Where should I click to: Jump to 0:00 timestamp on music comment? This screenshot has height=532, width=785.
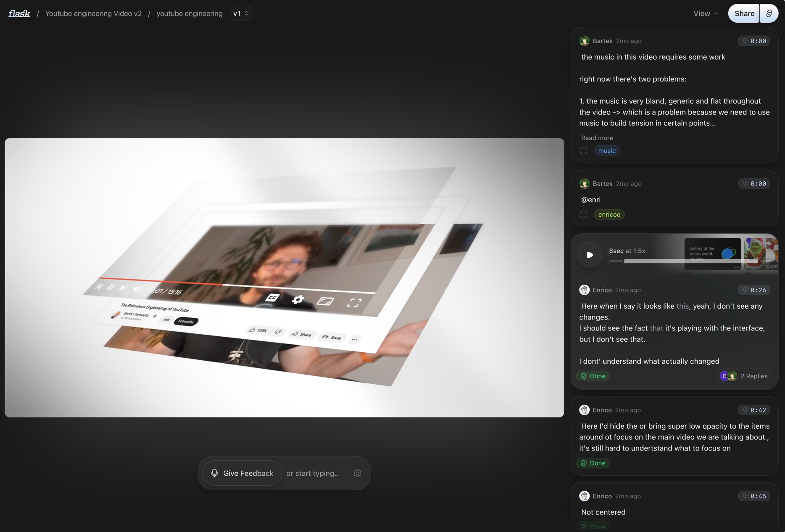tap(754, 41)
